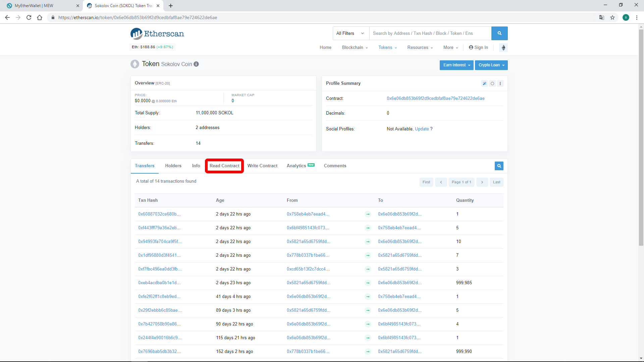Click the site lock icon in address bar
The image size is (644, 362).
[x=53, y=17]
